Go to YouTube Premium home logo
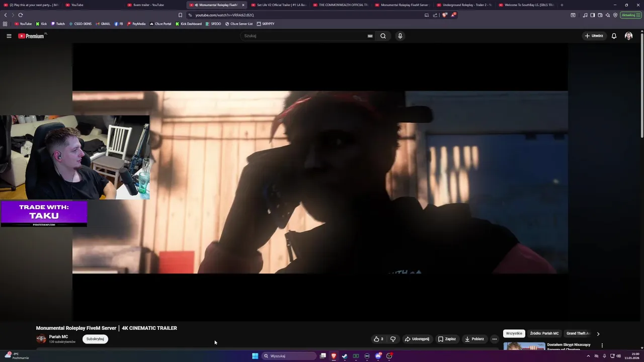This screenshot has height=362, width=644. pos(32,36)
